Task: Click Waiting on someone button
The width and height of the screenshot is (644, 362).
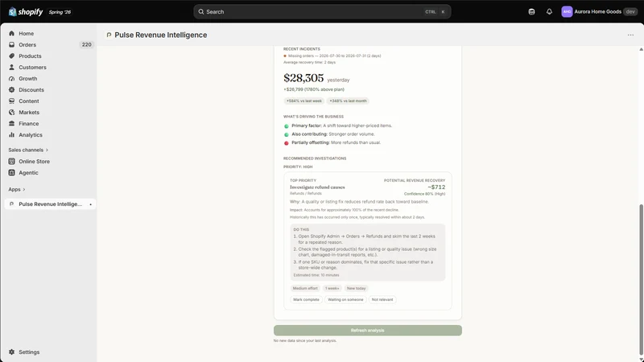Action: (x=345, y=299)
